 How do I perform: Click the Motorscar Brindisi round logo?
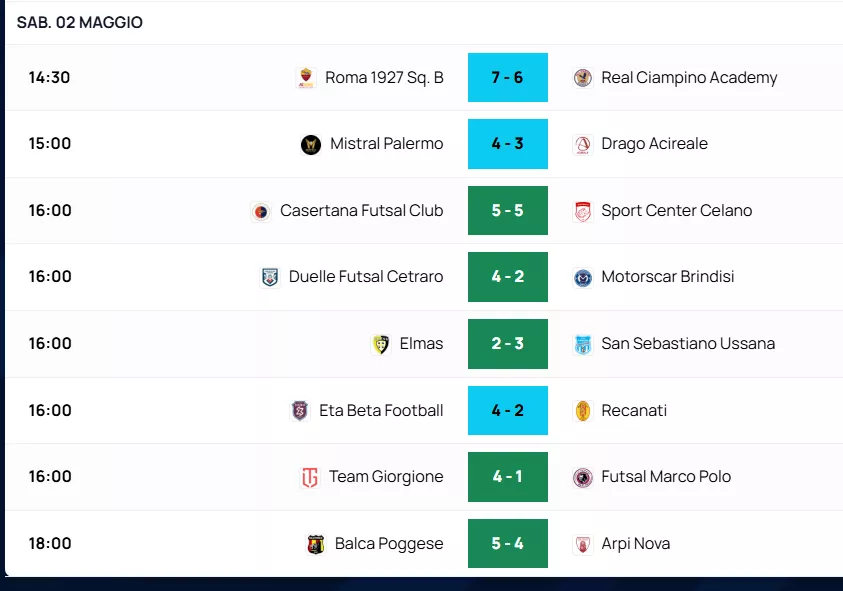583,277
